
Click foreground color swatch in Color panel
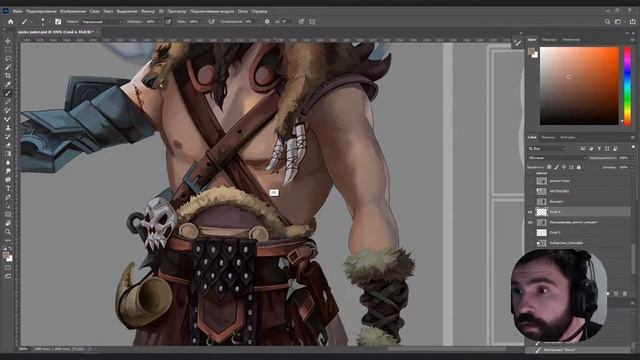[531, 51]
